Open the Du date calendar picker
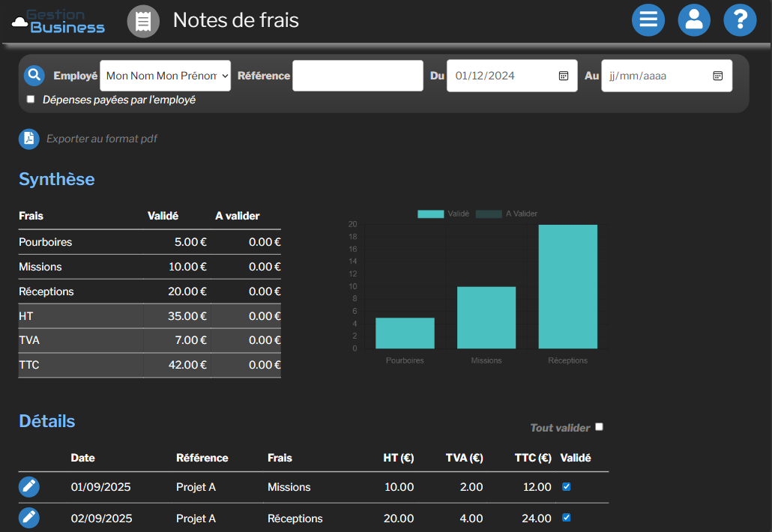Screen dimensions: 772x532 pyautogui.click(x=564, y=76)
